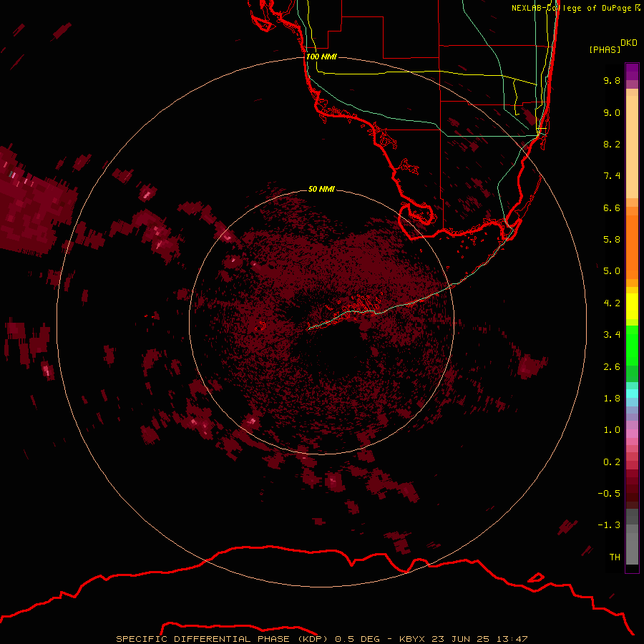Click the 9.8 value on the color scale
This screenshot has height=644, width=644.
coord(612,81)
